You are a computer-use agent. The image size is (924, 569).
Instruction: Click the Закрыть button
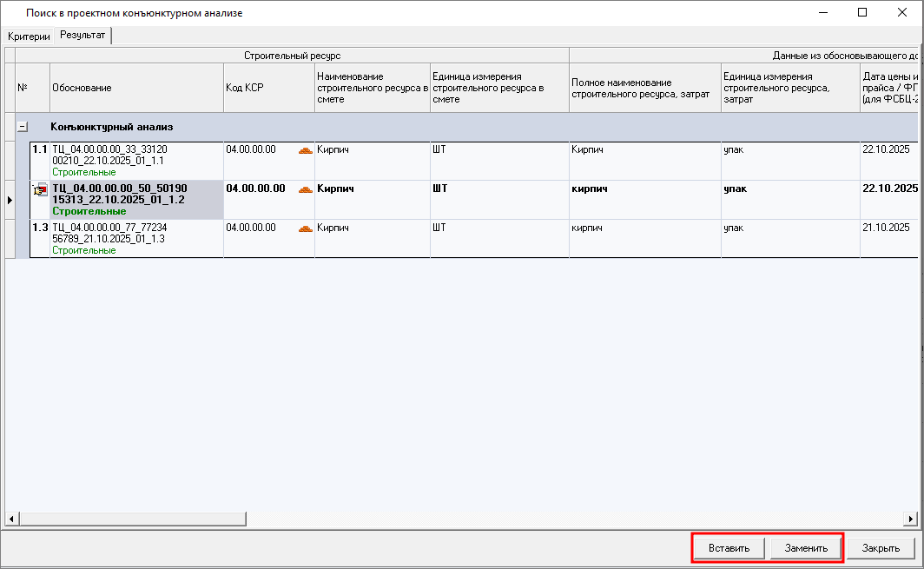click(x=881, y=548)
